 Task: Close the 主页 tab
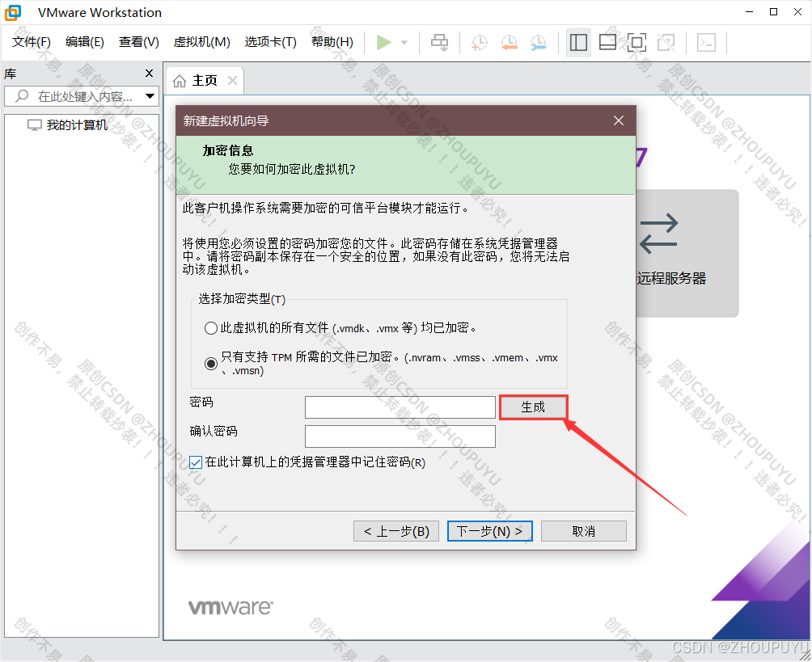pos(232,81)
